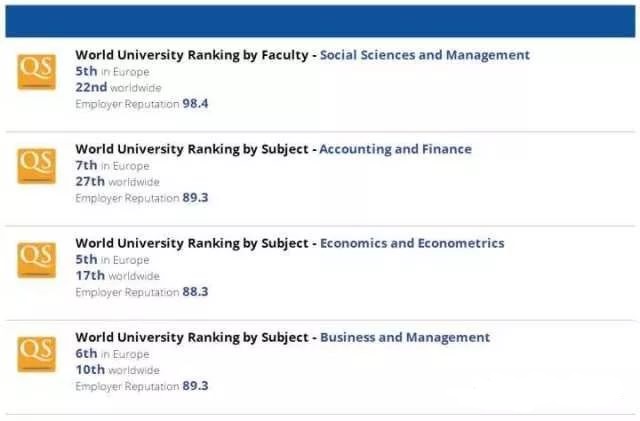Click the blue header banner
This screenshot has height=421, width=640.
tap(320, 21)
